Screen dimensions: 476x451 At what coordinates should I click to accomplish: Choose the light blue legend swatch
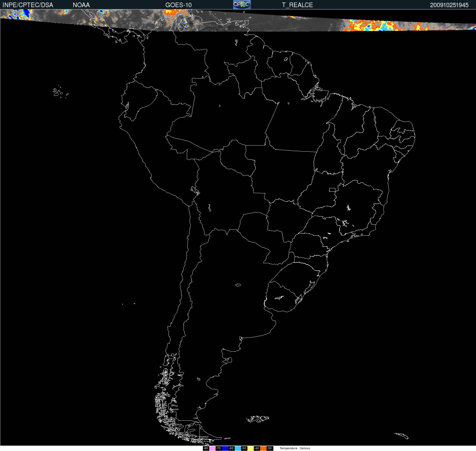[x=238, y=448]
